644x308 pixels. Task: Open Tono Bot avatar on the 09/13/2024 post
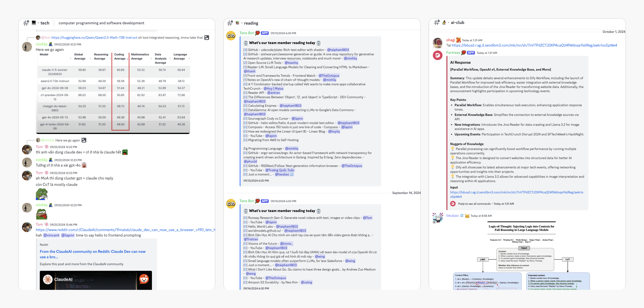tap(231, 36)
